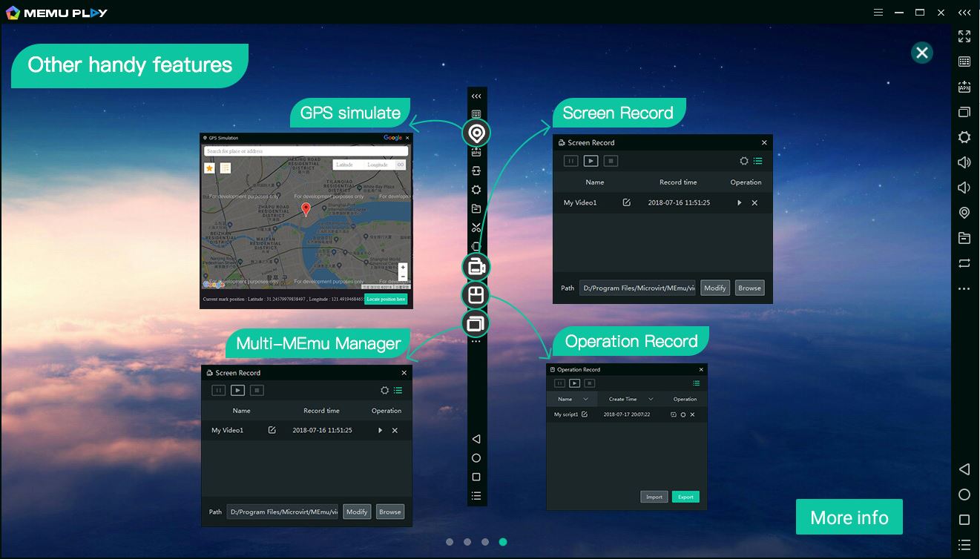980x559 pixels.
Task: Expand the Name column dropdown in Operation Record
Action: (585, 399)
